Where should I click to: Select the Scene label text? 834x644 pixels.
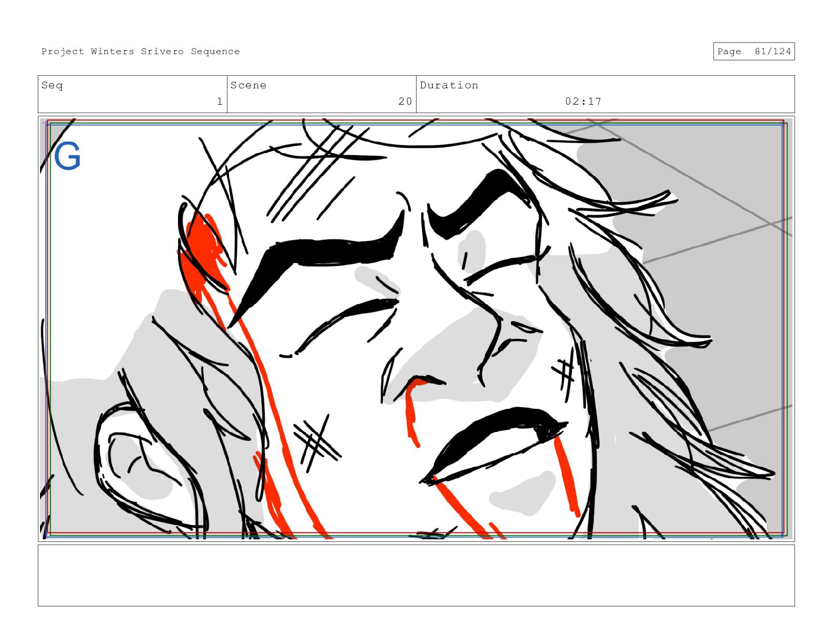pos(249,85)
